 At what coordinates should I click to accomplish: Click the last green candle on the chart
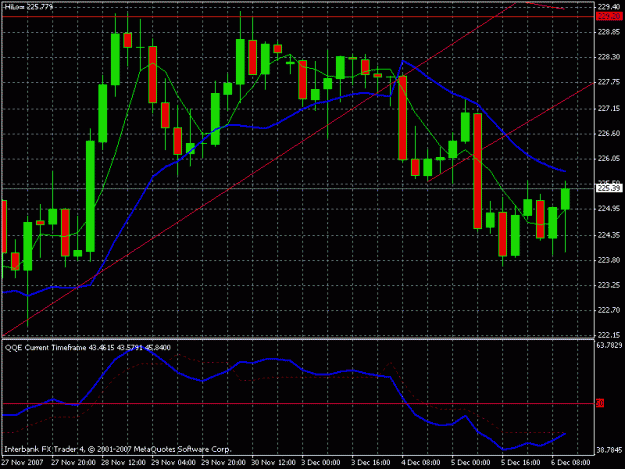(565, 199)
